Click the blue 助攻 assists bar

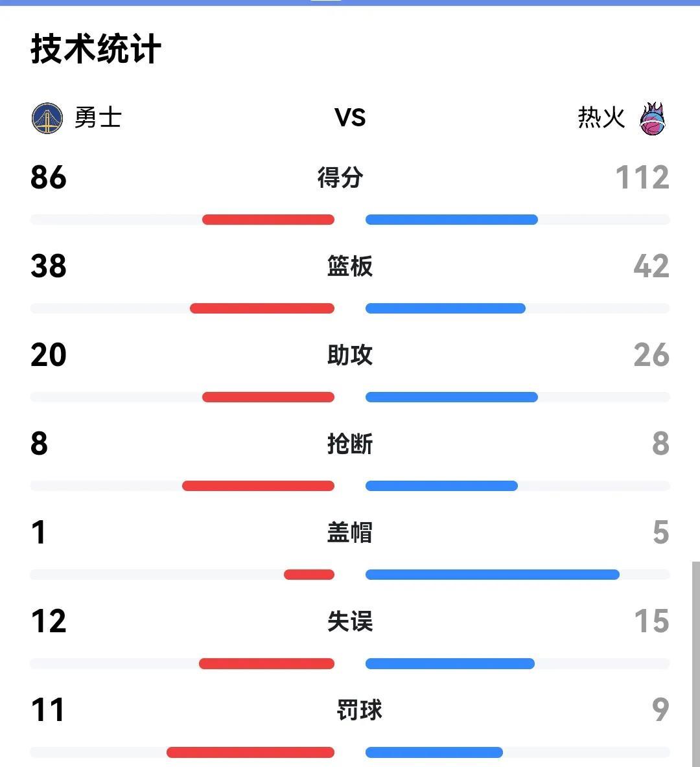pyautogui.click(x=451, y=397)
